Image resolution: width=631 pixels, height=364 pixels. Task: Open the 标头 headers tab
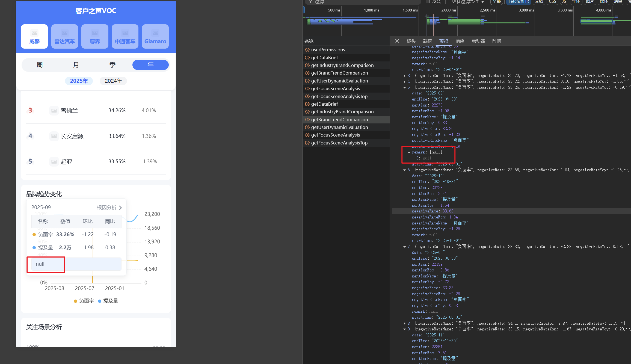click(411, 41)
